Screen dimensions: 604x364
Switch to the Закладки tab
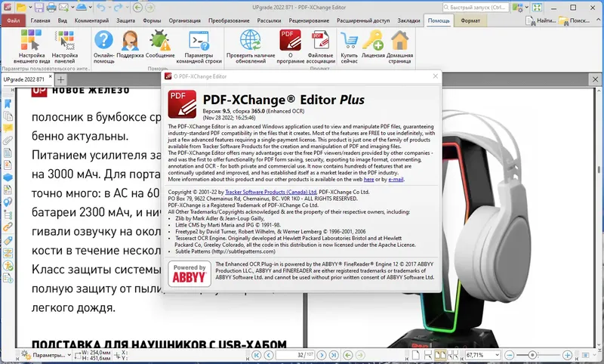pyautogui.click(x=408, y=20)
